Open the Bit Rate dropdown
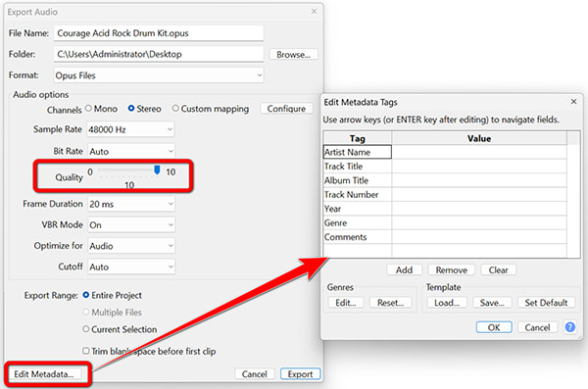588x389 pixels. (131, 151)
